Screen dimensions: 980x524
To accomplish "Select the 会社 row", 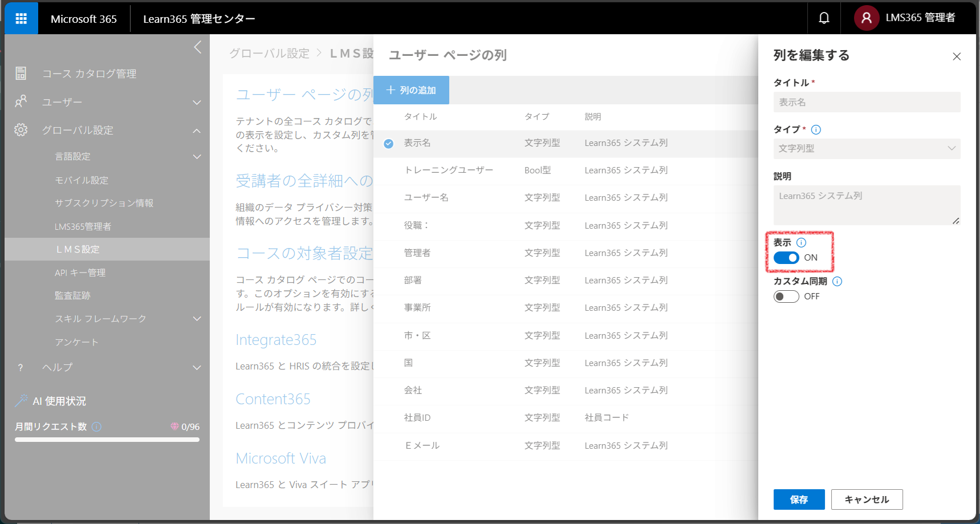I will point(566,391).
